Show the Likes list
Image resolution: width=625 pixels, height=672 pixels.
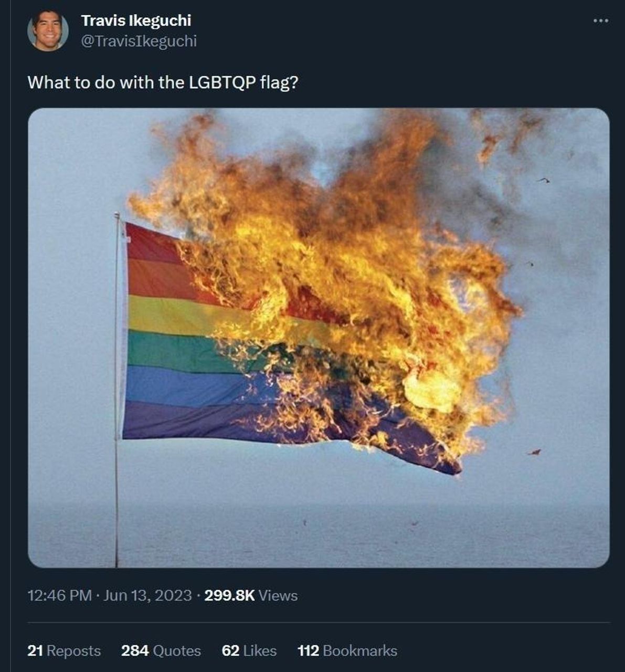(249, 650)
